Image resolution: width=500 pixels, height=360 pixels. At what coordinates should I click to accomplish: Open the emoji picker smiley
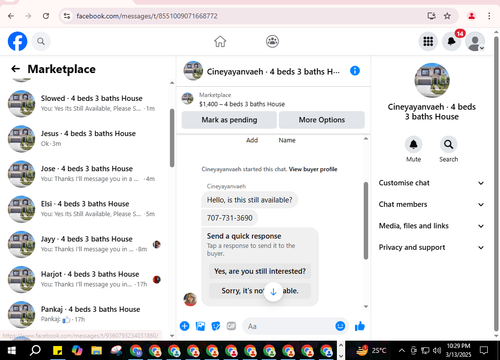(x=340, y=326)
